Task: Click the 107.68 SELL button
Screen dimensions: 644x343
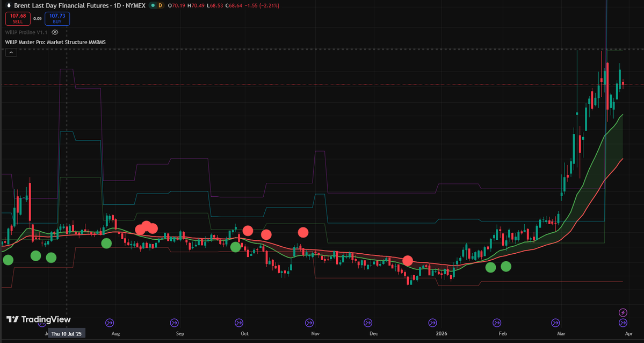Action: point(18,18)
